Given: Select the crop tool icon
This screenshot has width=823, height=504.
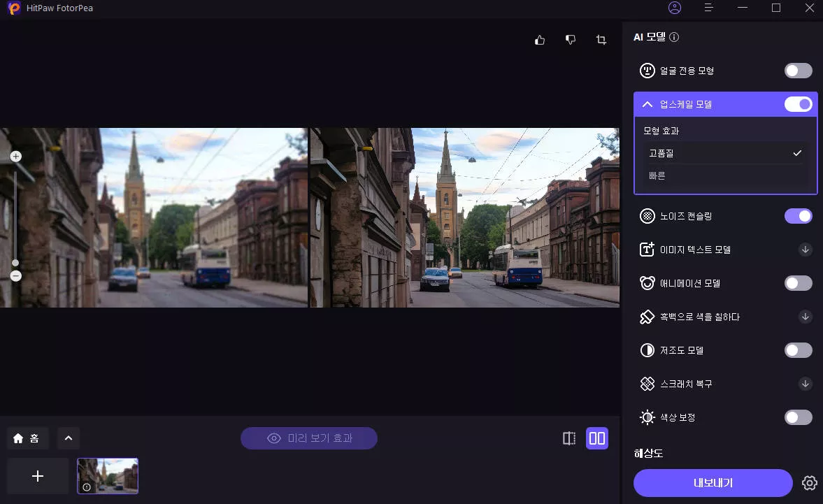Looking at the screenshot, I should tap(601, 41).
